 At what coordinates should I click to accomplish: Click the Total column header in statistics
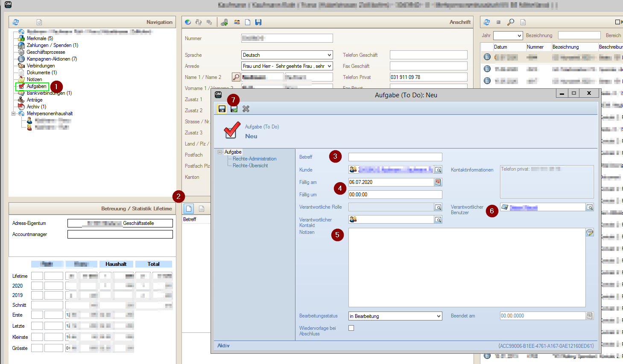point(154,264)
